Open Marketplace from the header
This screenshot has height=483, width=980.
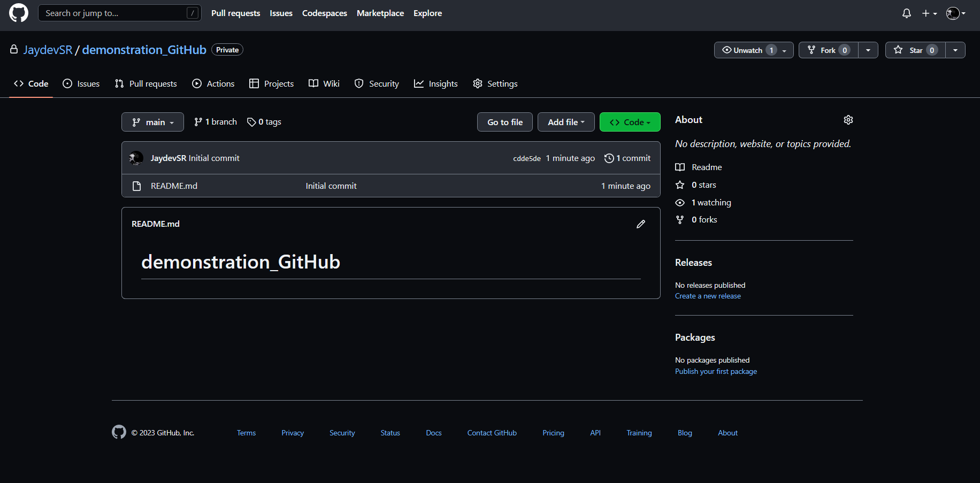point(380,13)
